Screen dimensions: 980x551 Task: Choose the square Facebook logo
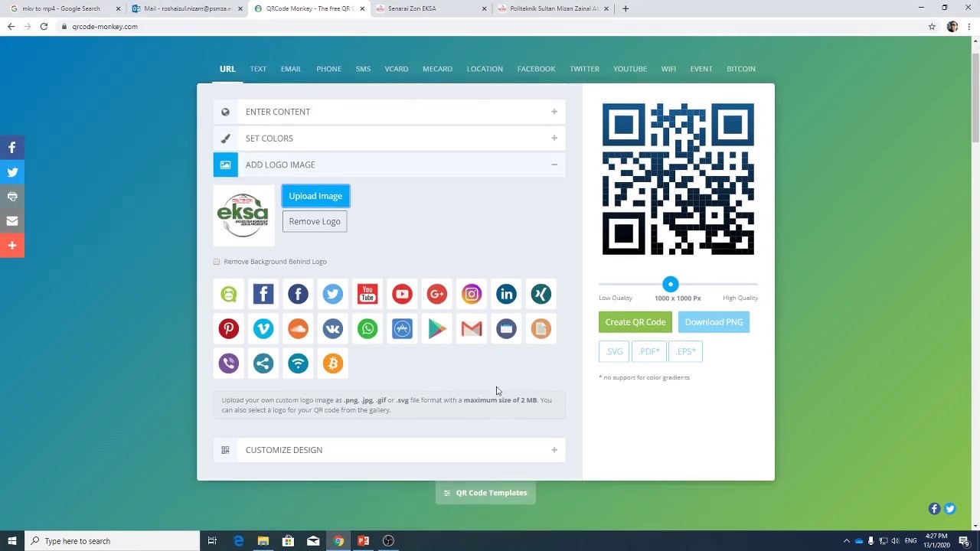coord(263,294)
